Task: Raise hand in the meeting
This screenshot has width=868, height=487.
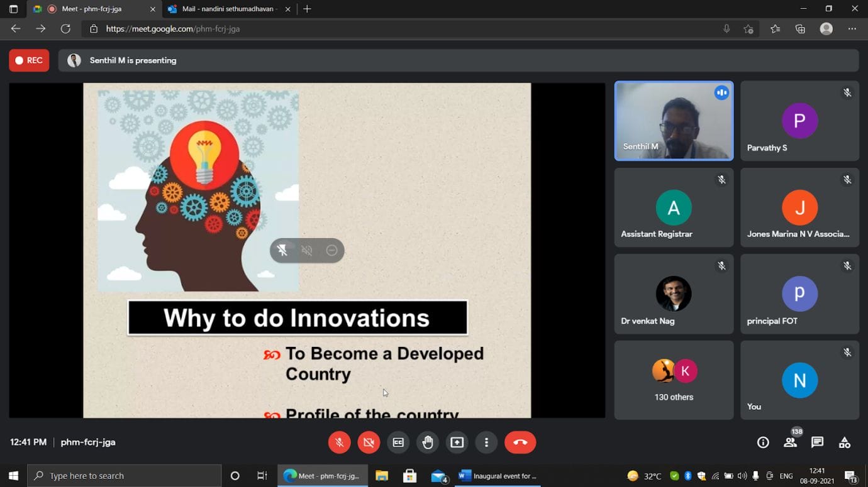Action: pyautogui.click(x=428, y=442)
